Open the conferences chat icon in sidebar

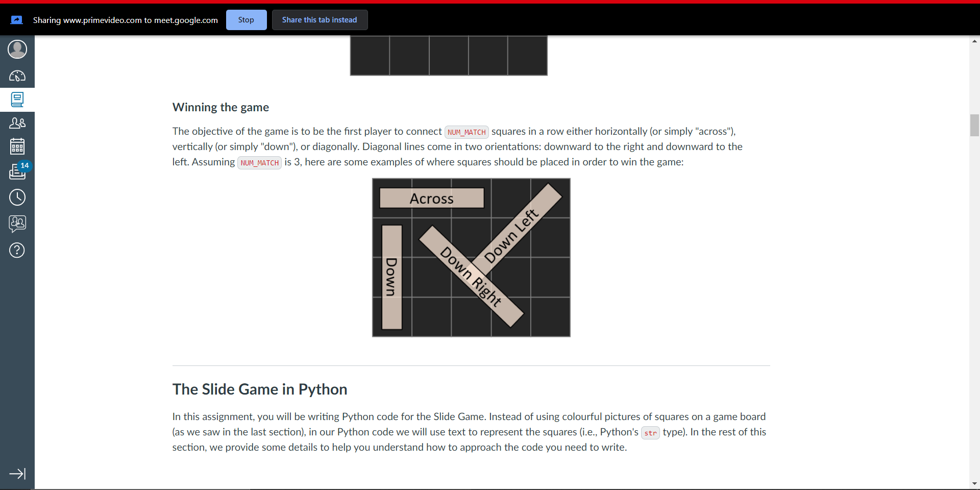click(x=17, y=223)
